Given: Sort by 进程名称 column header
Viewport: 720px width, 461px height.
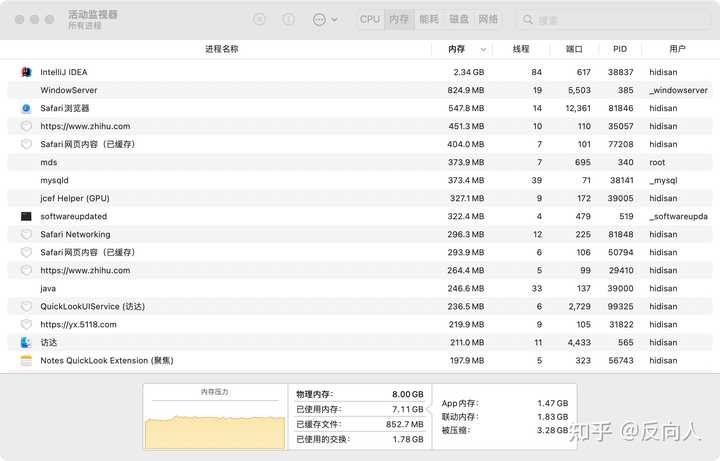Looking at the screenshot, I should click(221, 49).
